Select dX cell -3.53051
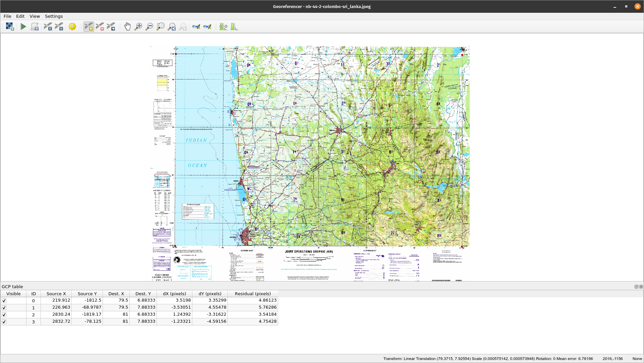644x363 pixels. tap(174, 308)
